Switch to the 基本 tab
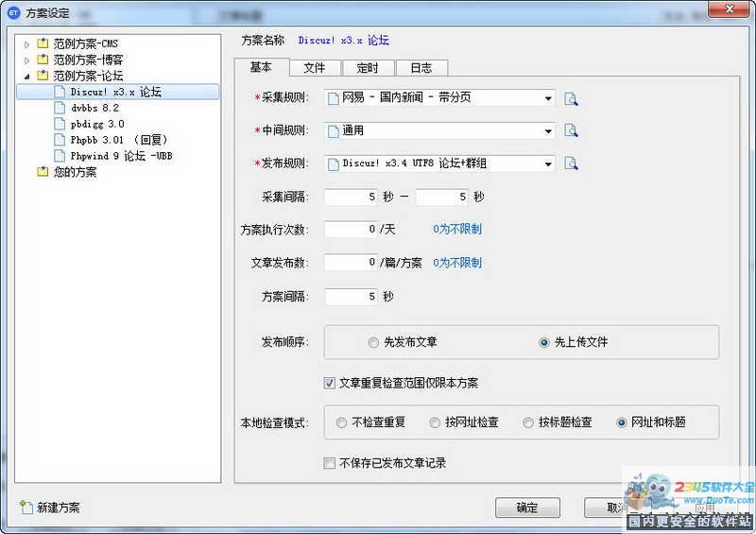This screenshot has height=534, width=756. (262, 67)
